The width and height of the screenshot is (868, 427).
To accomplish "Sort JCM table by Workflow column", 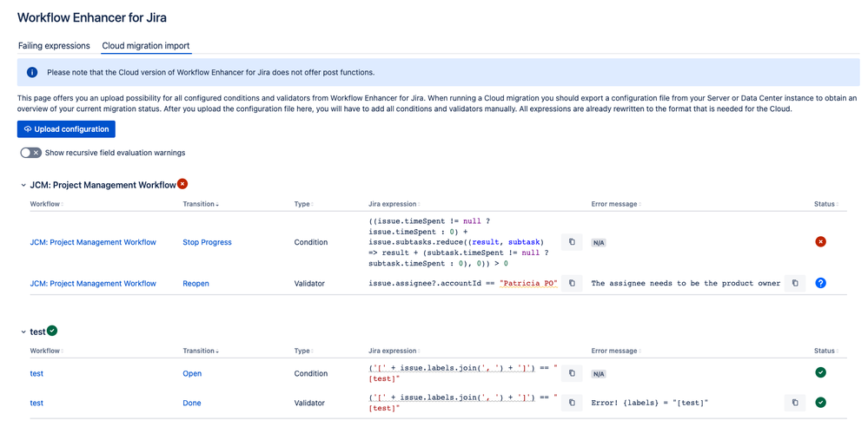I will [x=47, y=204].
